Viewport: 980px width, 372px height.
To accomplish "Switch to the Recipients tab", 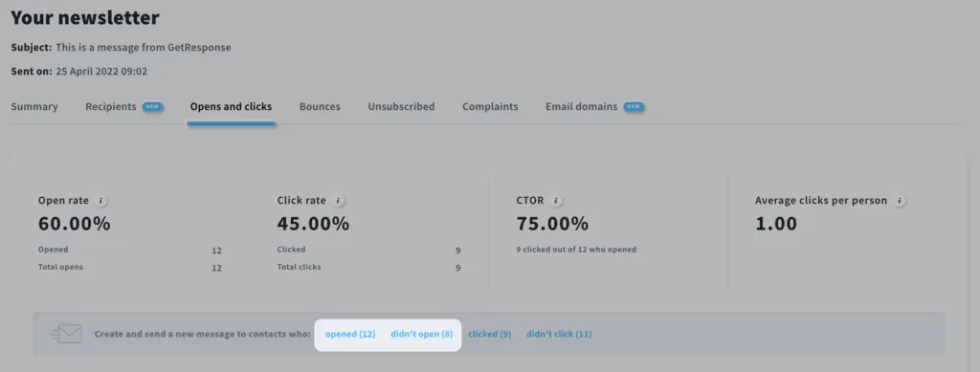I will [x=111, y=107].
